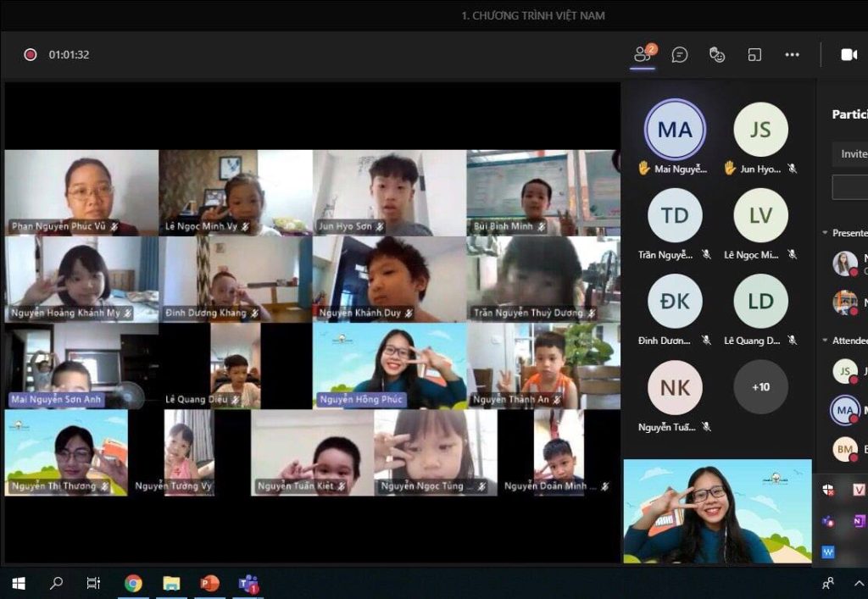Open the reactions and raise hand menu
Viewport: 868px width, 599px height.
point(717,54)
